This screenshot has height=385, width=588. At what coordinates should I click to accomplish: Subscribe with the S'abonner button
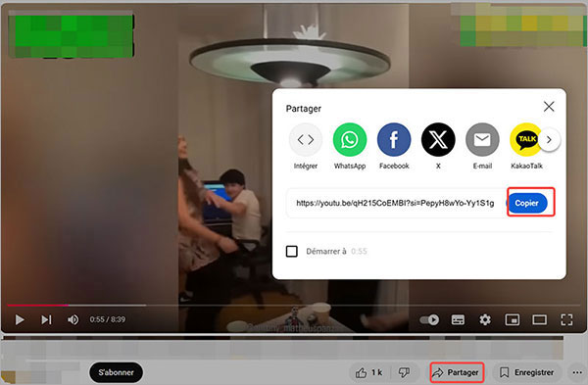click(116, 372)
